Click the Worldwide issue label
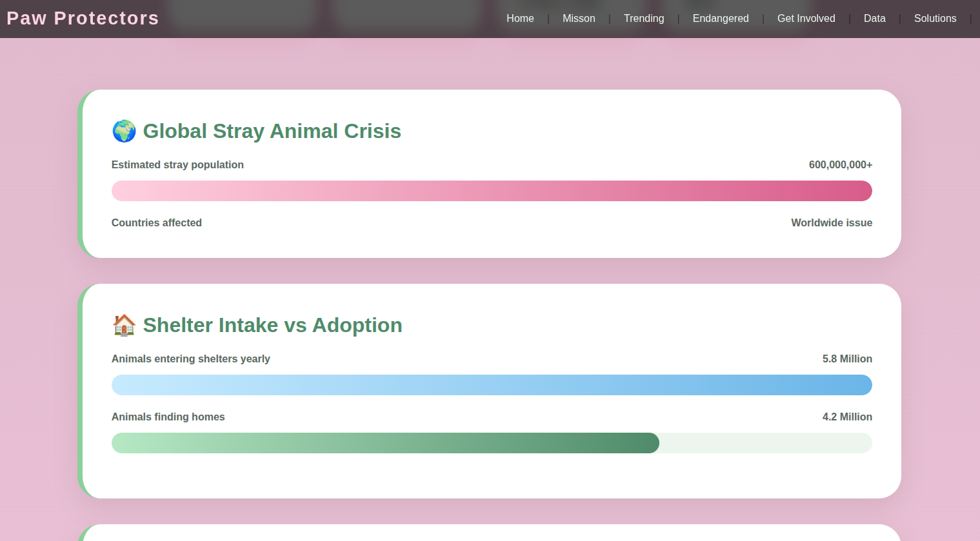 pyautogui.click(x=832, y=223)
